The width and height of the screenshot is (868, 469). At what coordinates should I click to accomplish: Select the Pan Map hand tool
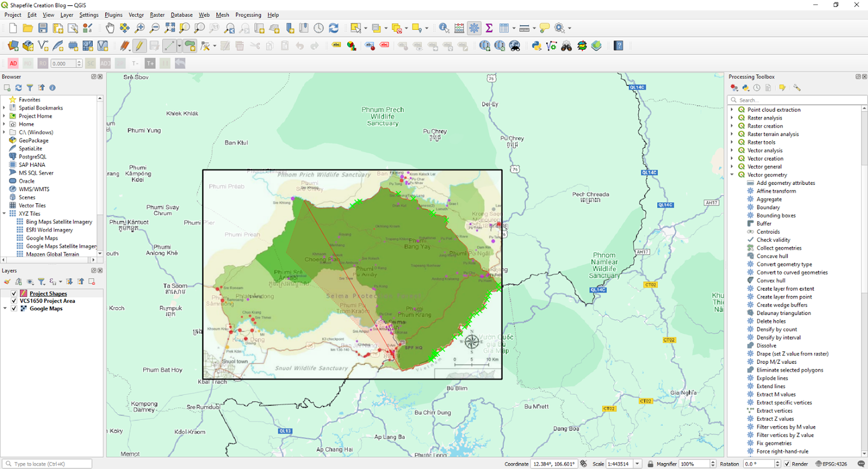tap(110, 28)
